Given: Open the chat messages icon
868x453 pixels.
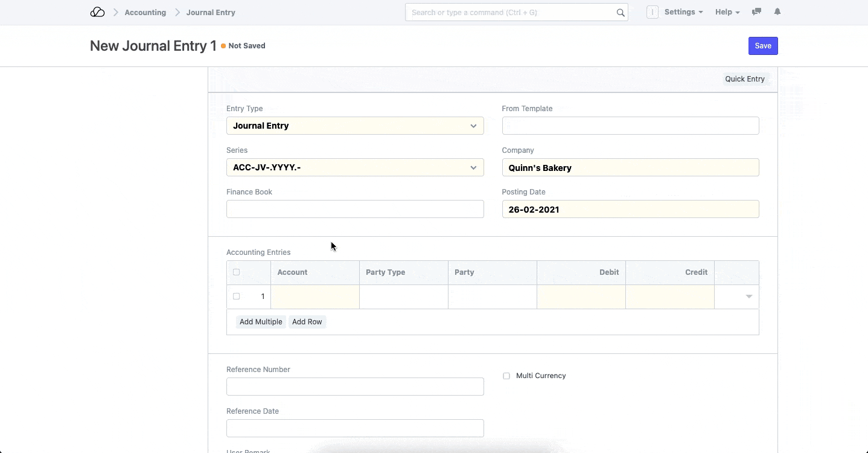Looking at the screenshot, I should [756, 12].
